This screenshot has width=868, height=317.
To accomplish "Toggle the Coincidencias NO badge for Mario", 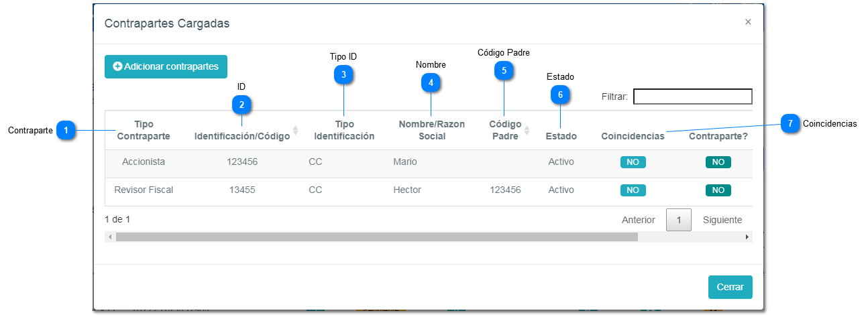I will click(633, 162).
